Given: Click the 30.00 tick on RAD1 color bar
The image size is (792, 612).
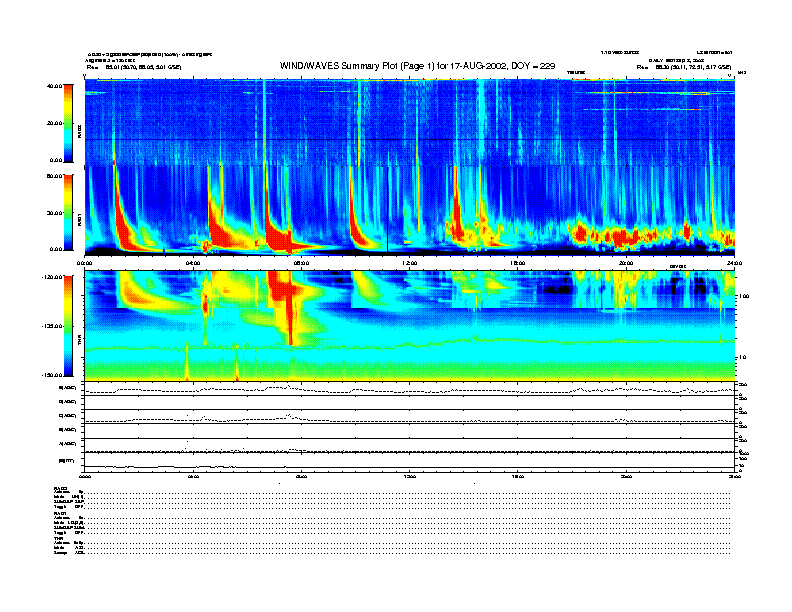Looking at the screenshot, I should click(54, 213).
